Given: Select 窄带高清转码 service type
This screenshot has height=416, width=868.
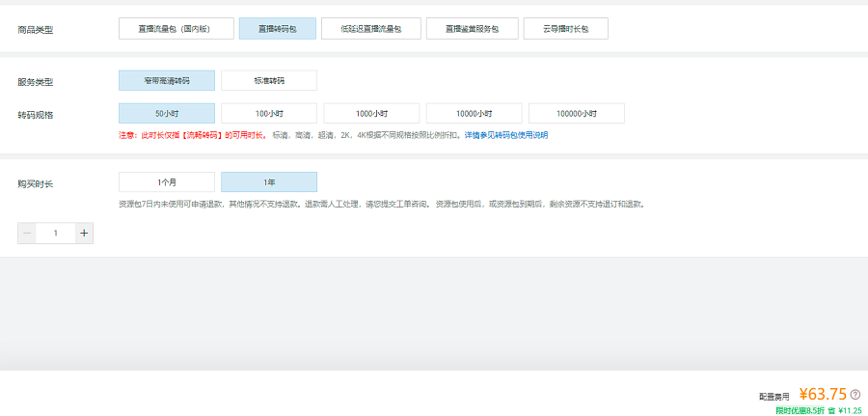Looking at the screenshot, I should (167, 80).
